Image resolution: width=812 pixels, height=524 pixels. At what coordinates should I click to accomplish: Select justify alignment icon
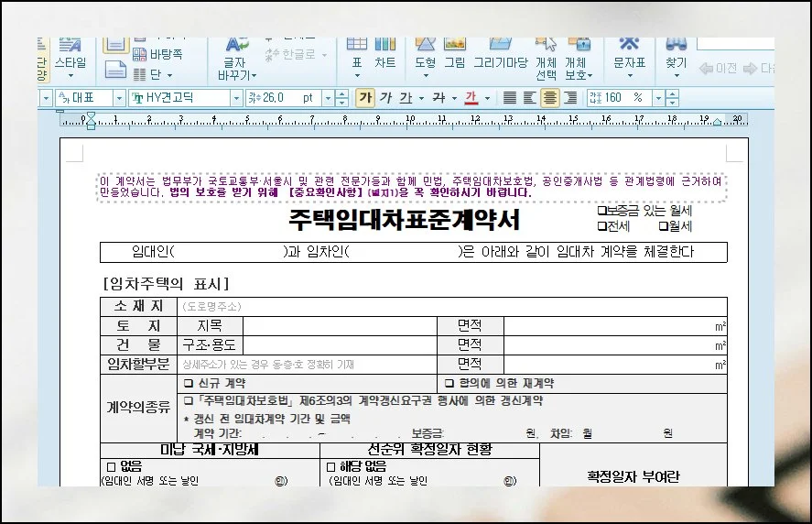[x=510, y=98]
